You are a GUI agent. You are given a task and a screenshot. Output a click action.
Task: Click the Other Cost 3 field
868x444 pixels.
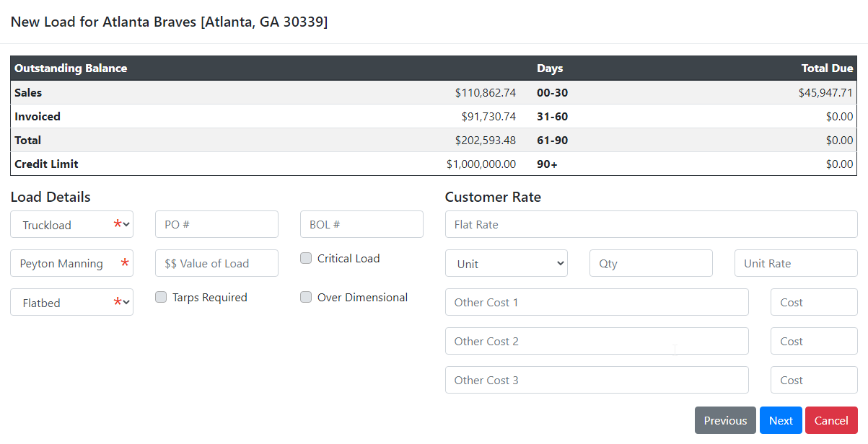(x=597, y=380)
